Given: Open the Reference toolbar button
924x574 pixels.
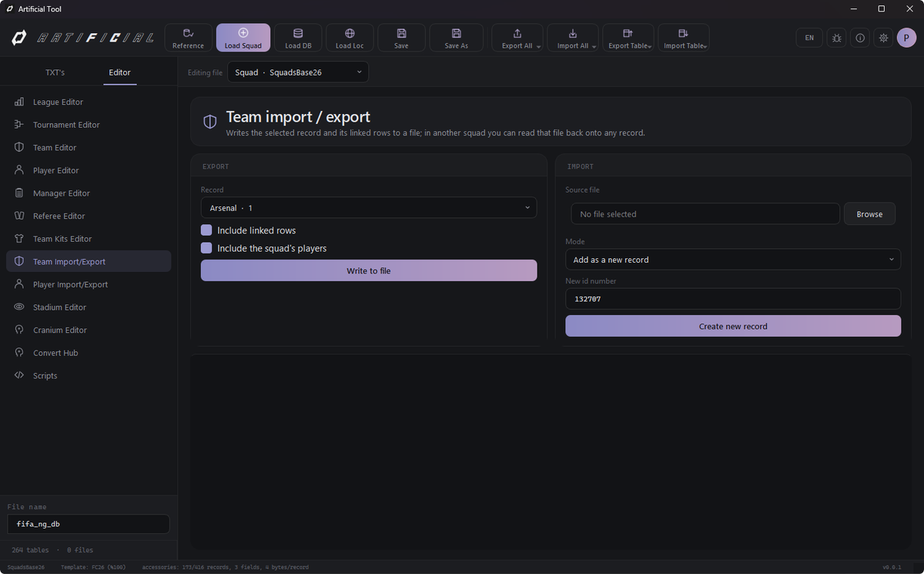Looking at the screenshot, I should [189, 38].
